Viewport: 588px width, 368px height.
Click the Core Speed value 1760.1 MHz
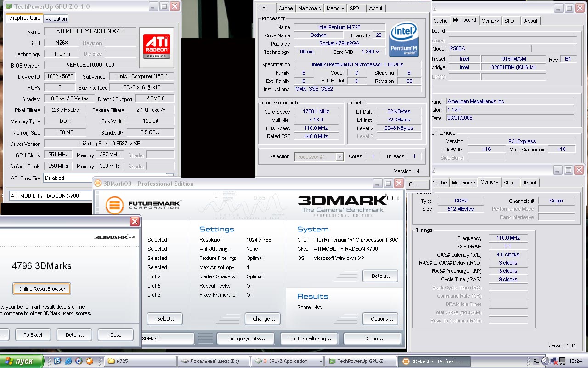click(x=316, y=112)
